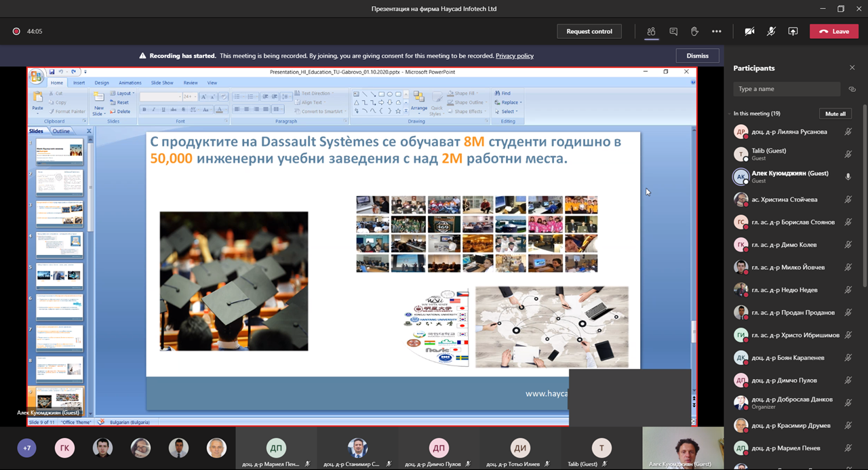This screenshot has width=868, height=470.
Task: Select the Format Painter tool
Action: coord(67,111)
